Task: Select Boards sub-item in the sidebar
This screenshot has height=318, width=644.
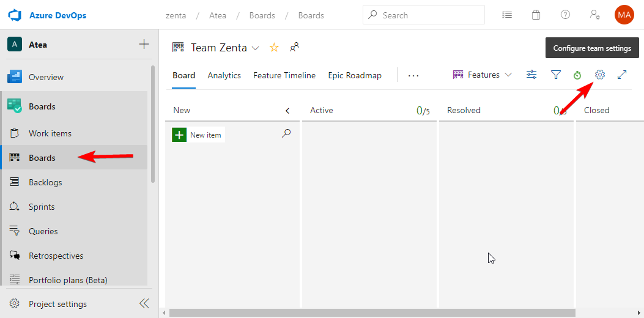Action: pyautogui.click(x=73, y=157)
